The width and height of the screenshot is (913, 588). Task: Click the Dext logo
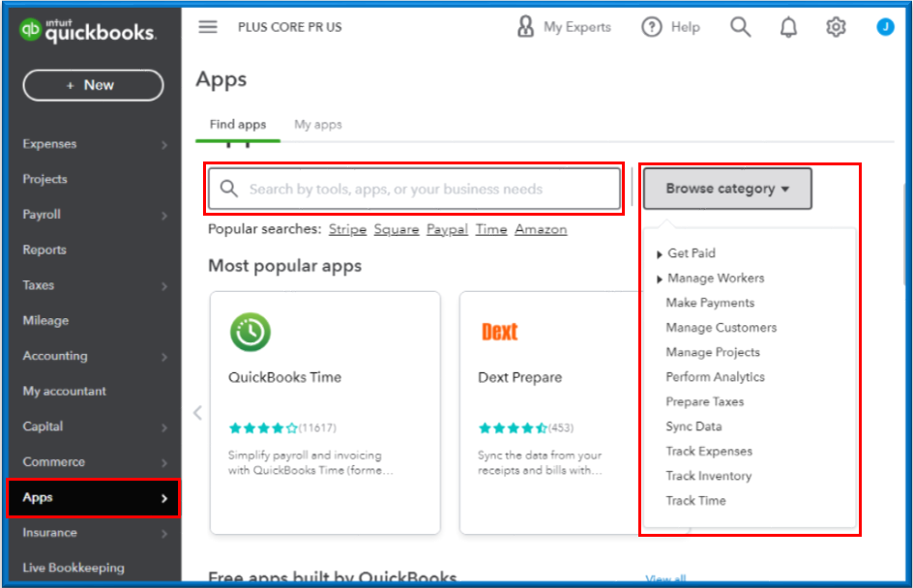(x=500, y=332)
